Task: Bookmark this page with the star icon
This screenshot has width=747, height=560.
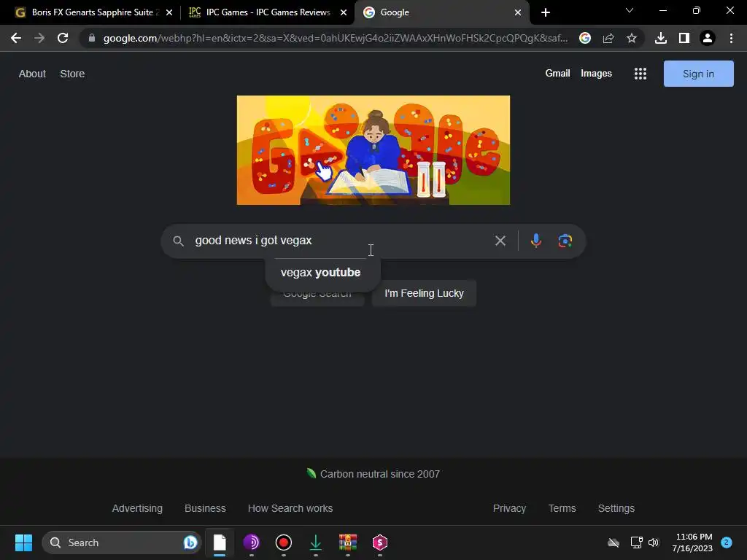Action: [x=632, y=38]
